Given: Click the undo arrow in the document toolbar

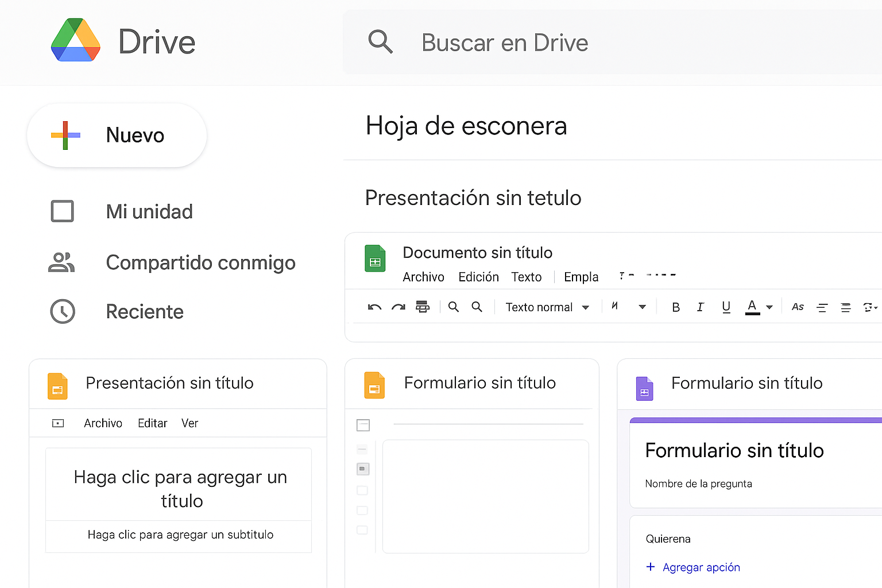Looking at the screenshot, I should pos(374,307).
